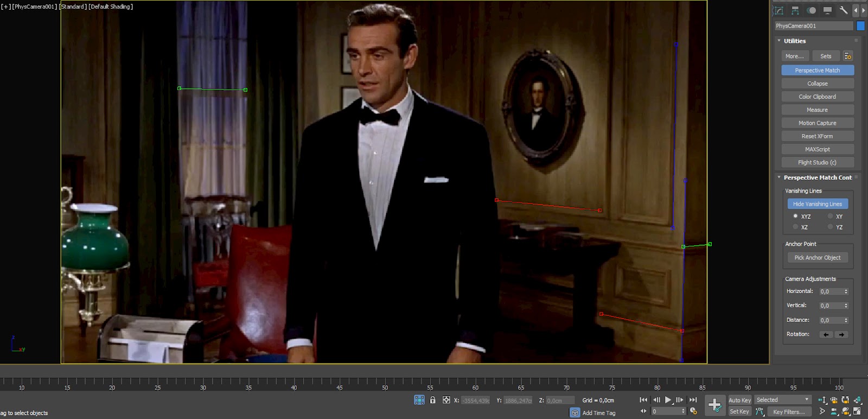The width and height of the screenshot is (868, 419).
Task: Toggle Key Mode icon
Action: tap(643, 411)
